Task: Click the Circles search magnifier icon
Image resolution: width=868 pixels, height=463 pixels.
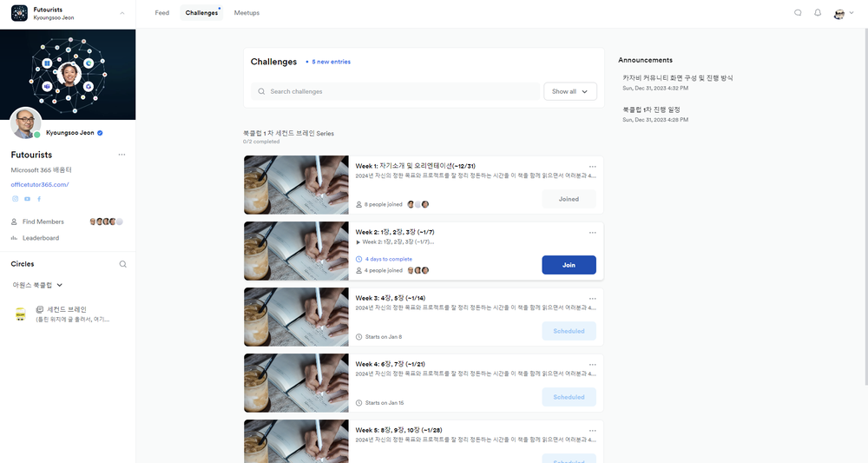Action: point(122,264)
